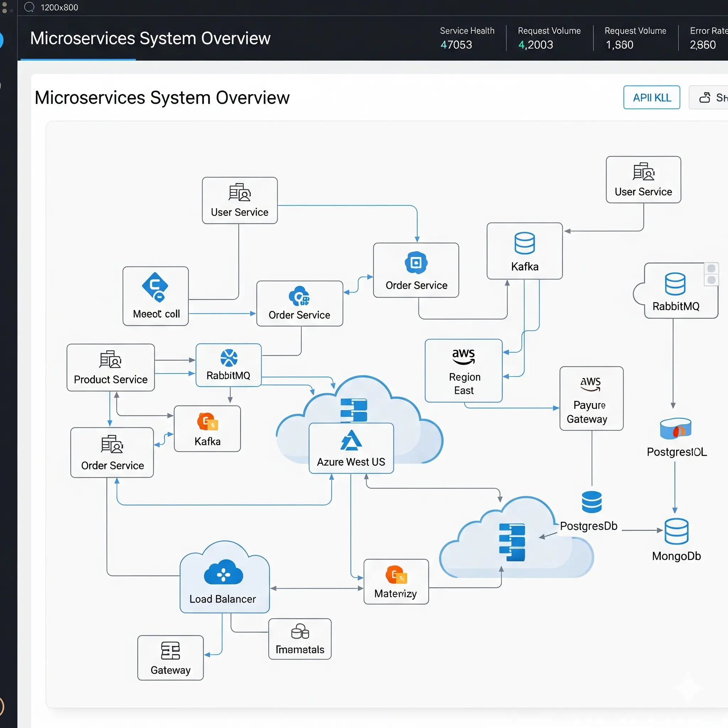Click the Request Volume metric 1,860

tap(619, 44)
